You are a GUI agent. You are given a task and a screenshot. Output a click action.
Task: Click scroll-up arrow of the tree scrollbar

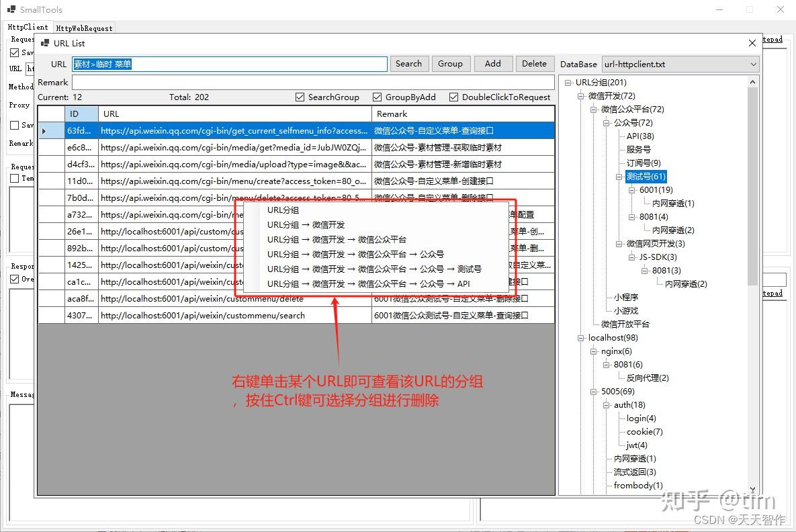pyautogui.click(x=752, y=82)
